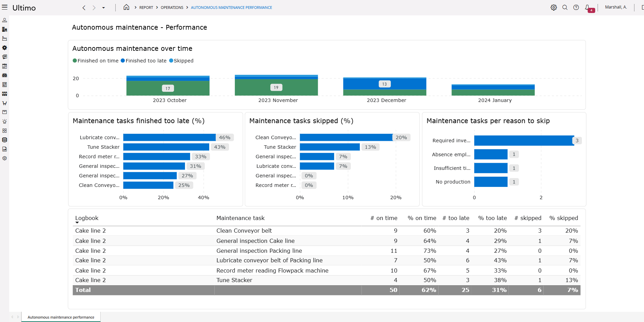Open settings gear in top toolbar
644x322 pixels.
[x=554, y=7]
